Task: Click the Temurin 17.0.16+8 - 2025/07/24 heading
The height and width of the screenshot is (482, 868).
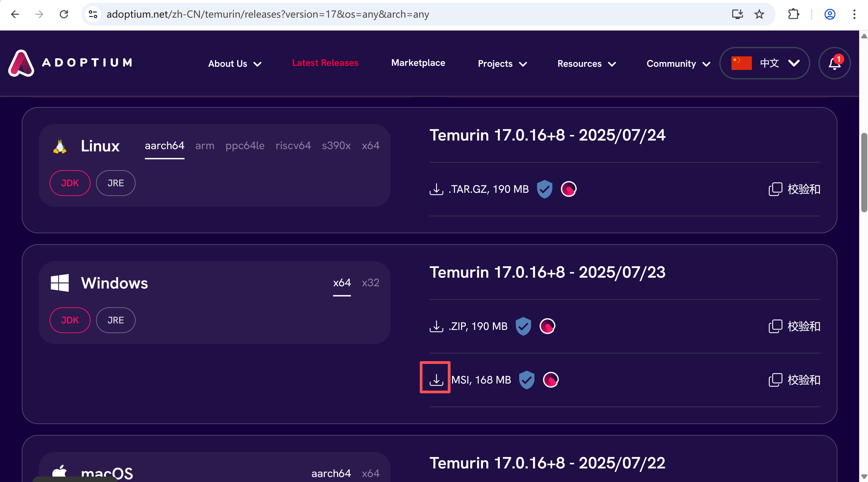Action: click(x=547, y=135)
